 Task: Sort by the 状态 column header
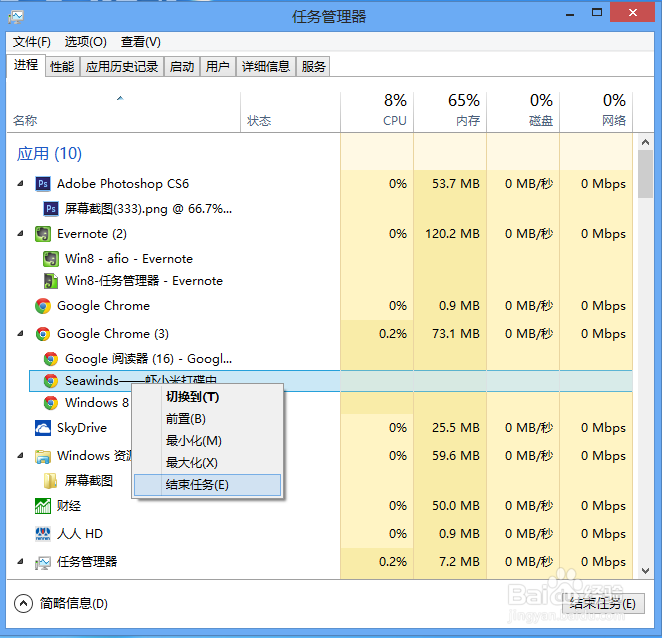pos(290,112)
